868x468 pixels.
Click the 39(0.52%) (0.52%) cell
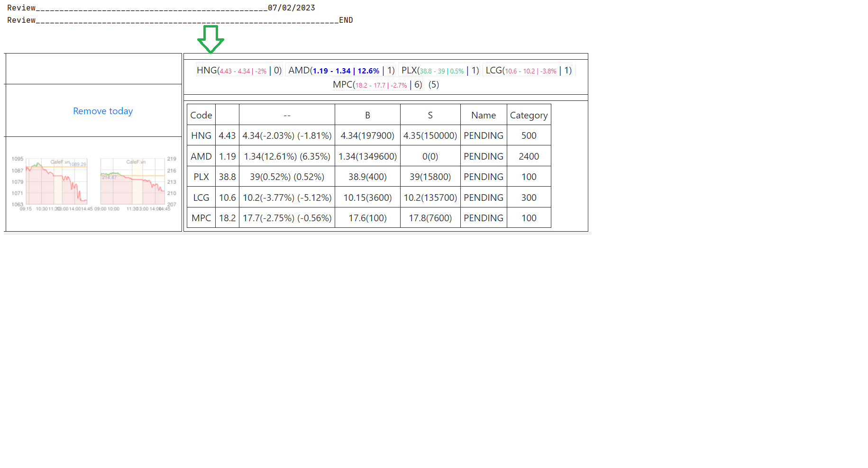click(x=287, y=177)
